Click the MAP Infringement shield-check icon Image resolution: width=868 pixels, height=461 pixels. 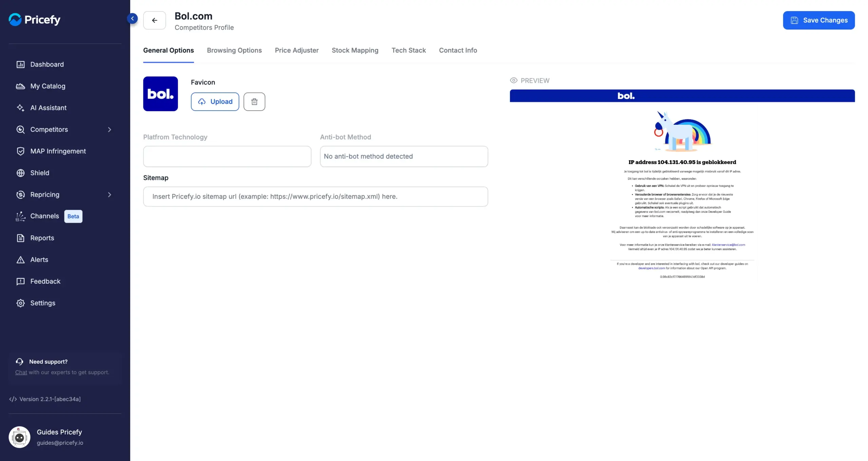(x=21, y=151)
